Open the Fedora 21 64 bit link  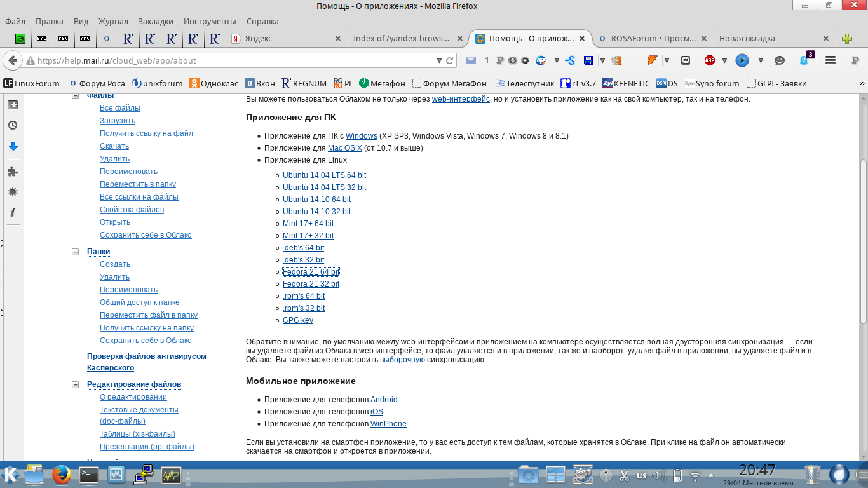point(311,272)
